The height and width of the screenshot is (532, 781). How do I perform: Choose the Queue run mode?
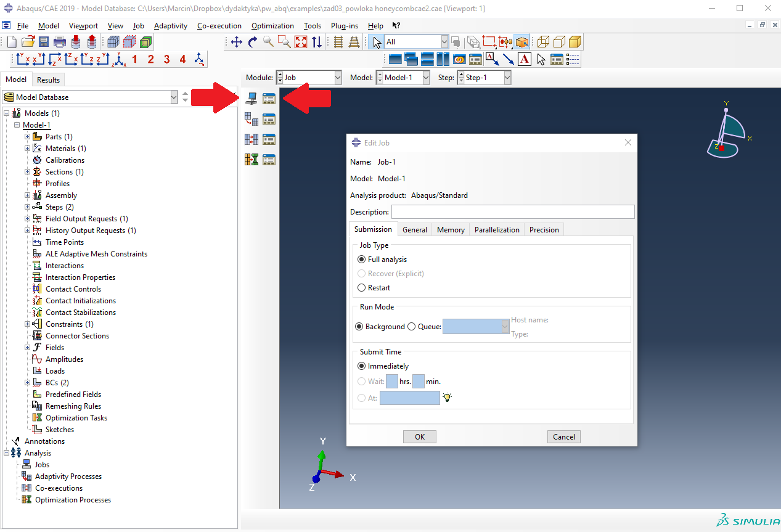pos(411,327)
